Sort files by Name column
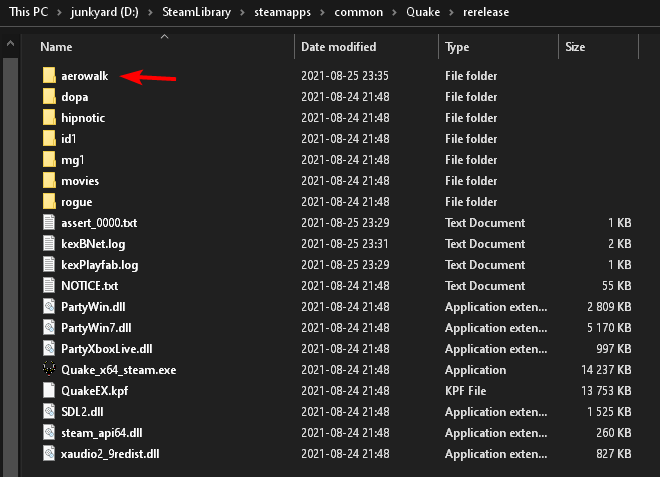Image resolution: width=660 pixels, height=477 pixels. 57,47
